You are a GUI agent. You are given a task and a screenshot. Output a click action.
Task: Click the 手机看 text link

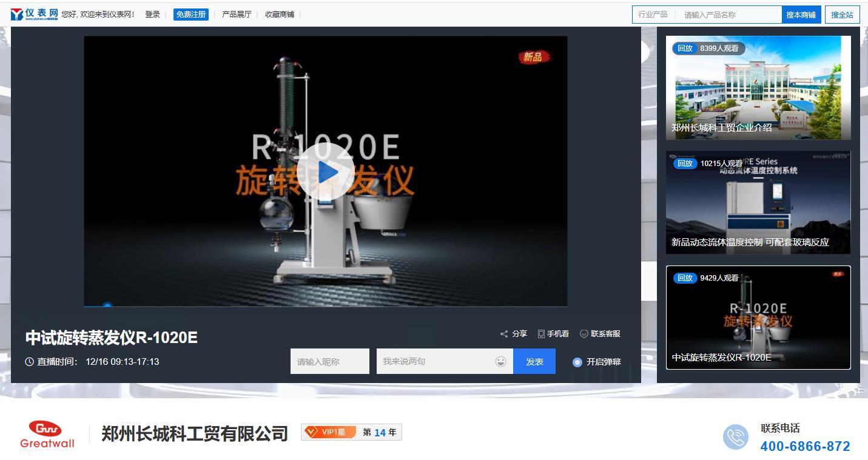[x=558, y=334]
